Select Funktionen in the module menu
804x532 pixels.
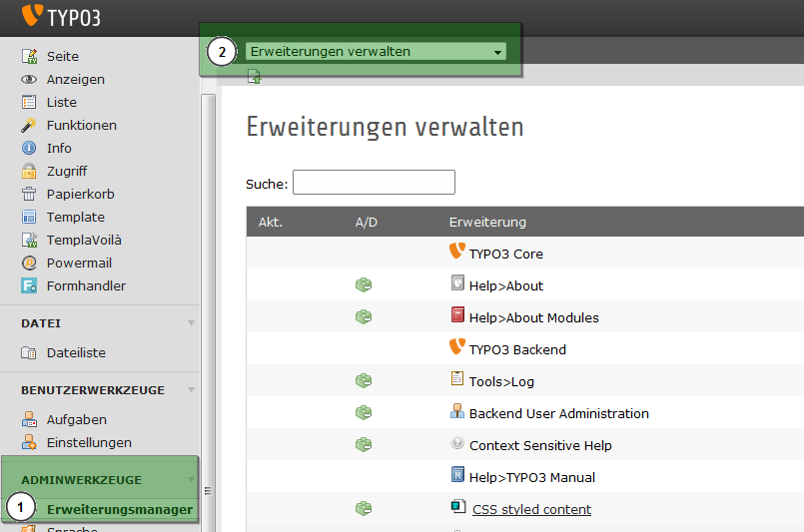82,125
